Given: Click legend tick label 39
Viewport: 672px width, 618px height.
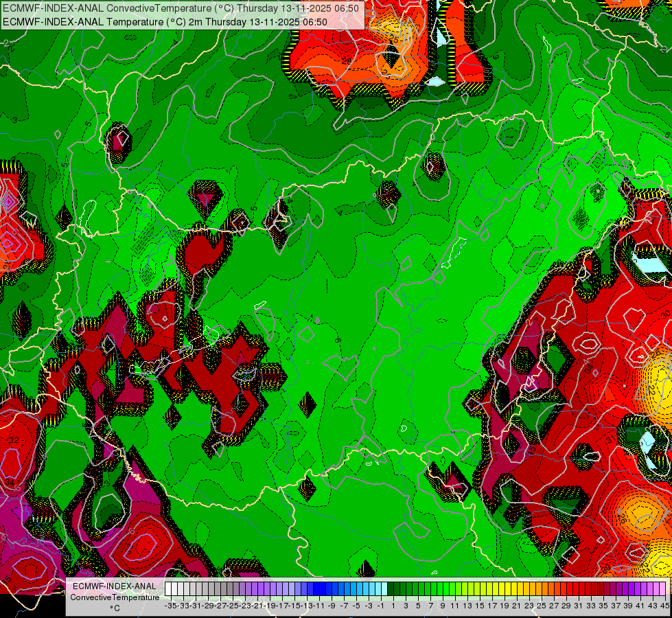Looking at the screenshot, I should [628, 606].
